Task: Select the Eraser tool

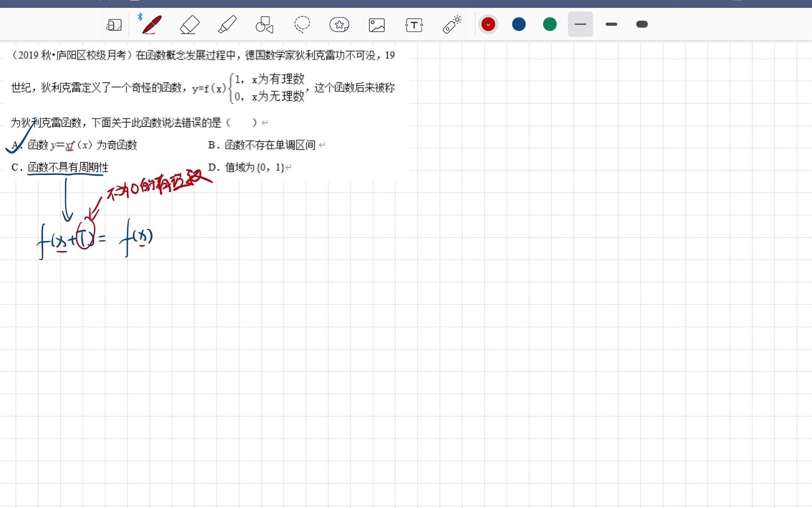Action: click(x=190, y=25)
